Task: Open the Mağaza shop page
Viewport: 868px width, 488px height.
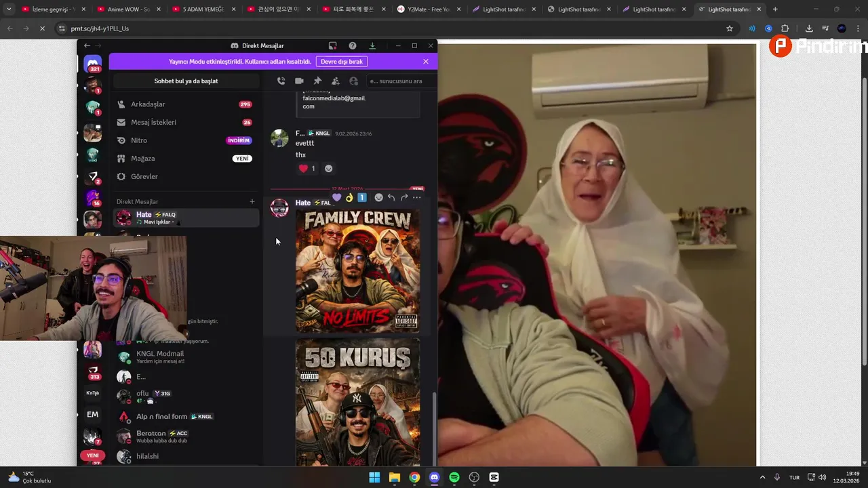Action: coord(186,159)
